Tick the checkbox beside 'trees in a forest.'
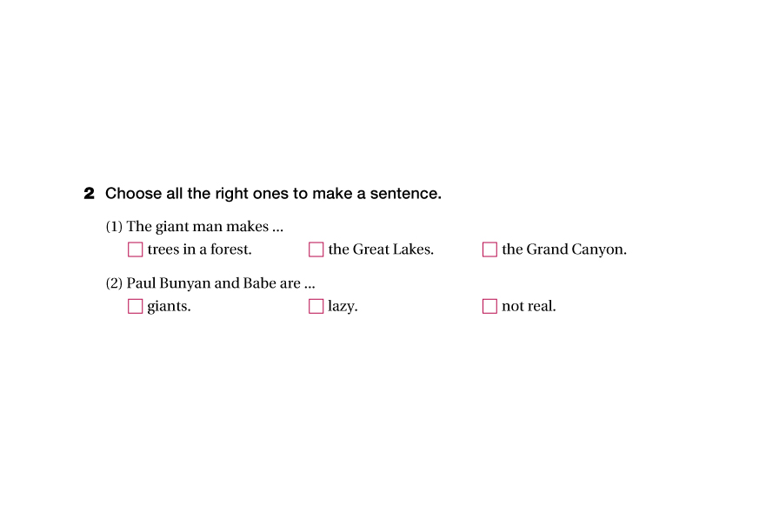This screenshot has width=759, height=532. point(135,249)
